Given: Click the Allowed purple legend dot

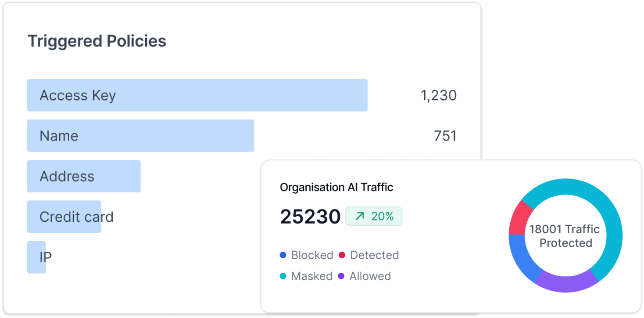Looking at the screenshot, I should 341,276.
